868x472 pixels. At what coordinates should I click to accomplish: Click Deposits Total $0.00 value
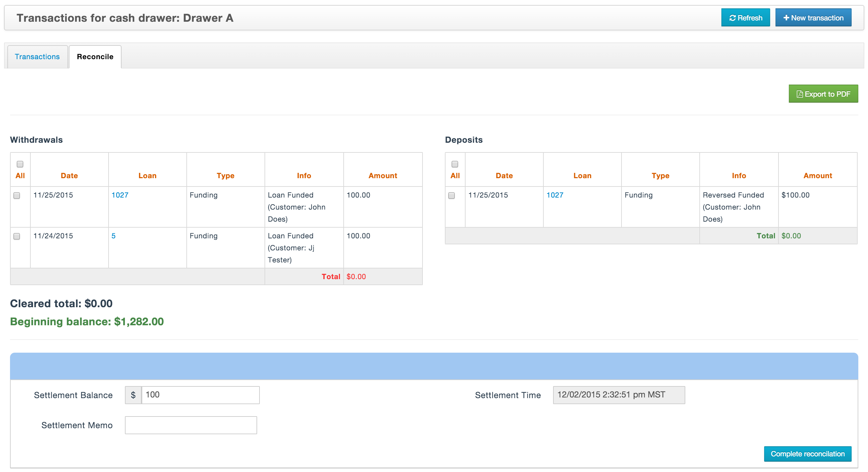(x=791, y=236)
